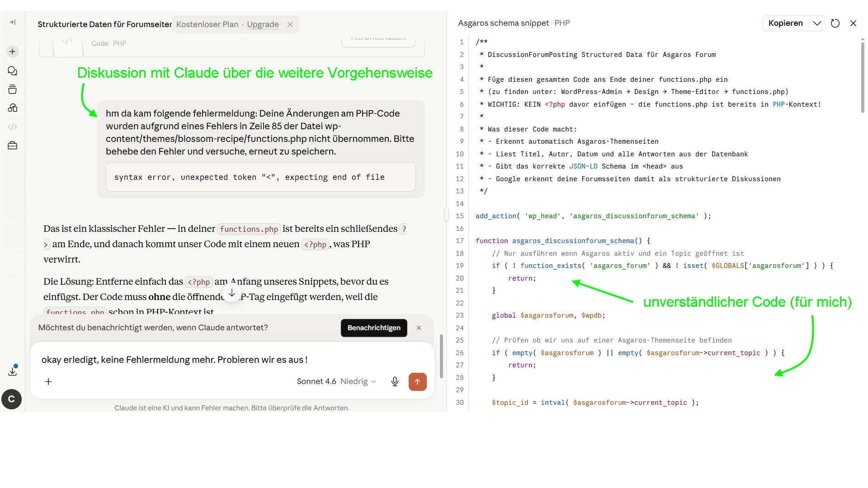868x488 pixels.
Task: Click the Benachrichtigen button
Action: [x=374, y=328]
